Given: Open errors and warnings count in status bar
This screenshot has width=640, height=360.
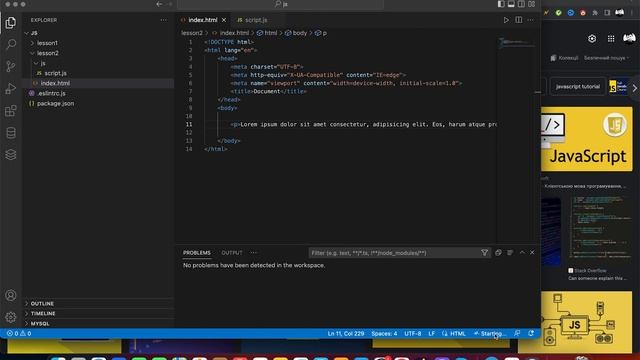Looking at the screenshot, I should 19,333.
